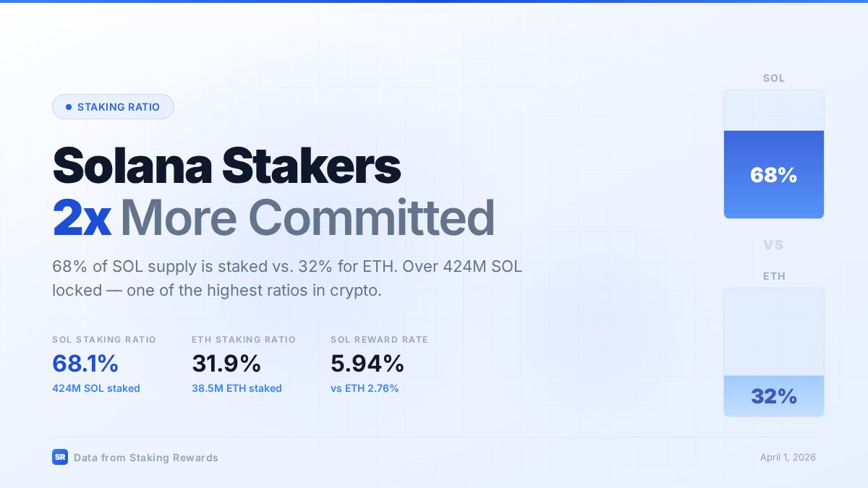Click the "More Committed" headline text
Screen dimensions: 868x488
[307, 217]
